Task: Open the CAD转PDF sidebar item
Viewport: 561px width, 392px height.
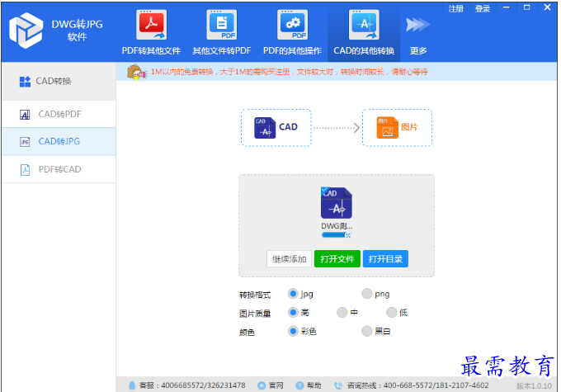Action: coord(59,114)
